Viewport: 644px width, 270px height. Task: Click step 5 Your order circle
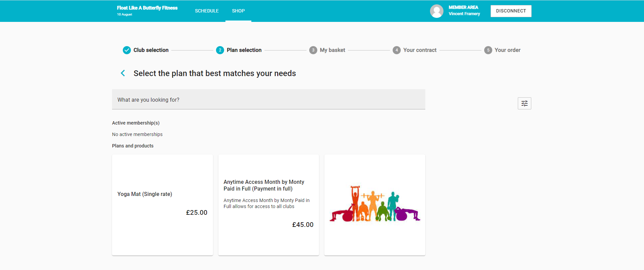[x=488, y=50]
